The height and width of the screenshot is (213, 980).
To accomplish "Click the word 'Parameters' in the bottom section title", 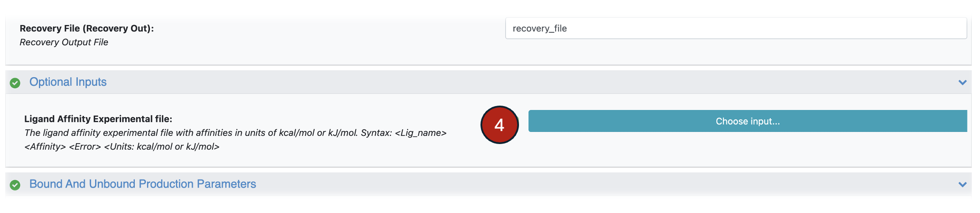I will point(226,184).
